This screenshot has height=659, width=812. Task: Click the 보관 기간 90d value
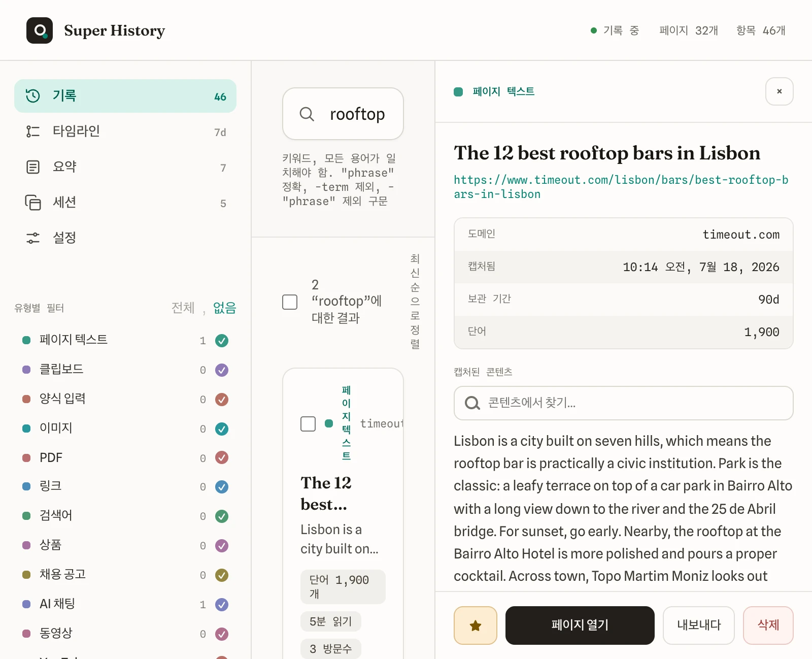click(769, 300)
